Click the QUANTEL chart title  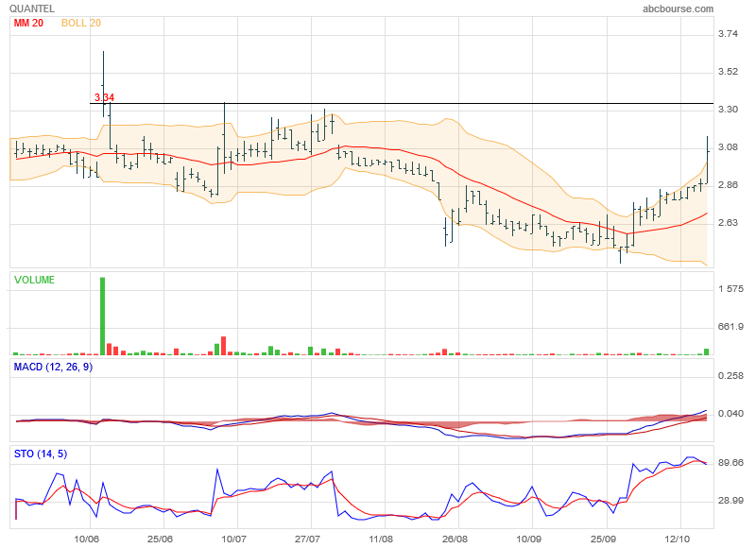pos(32,9)
